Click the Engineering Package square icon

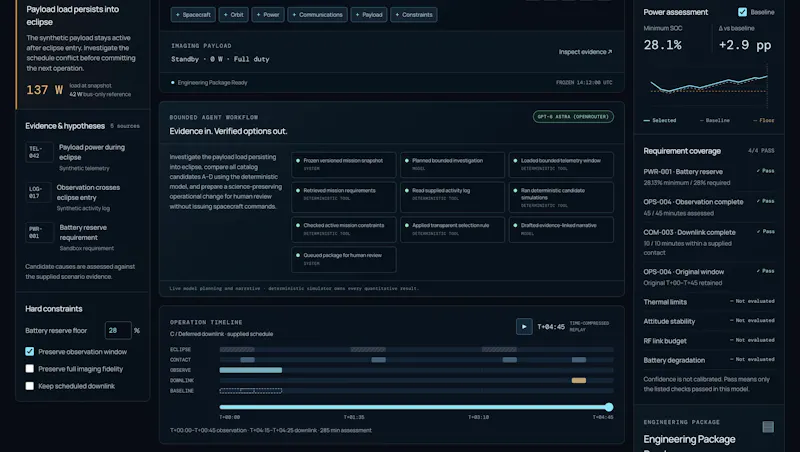click(768, 427)
